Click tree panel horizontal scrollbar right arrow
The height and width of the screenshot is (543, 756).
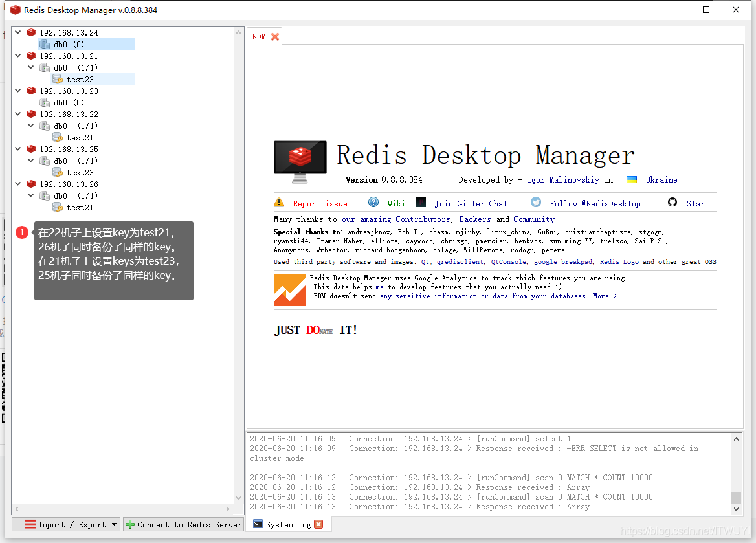click(x=228, y=509)
